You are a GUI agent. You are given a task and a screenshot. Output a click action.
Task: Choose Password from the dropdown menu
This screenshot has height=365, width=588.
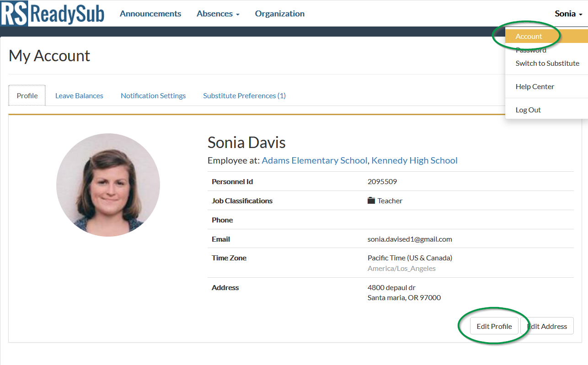coord(530,50)
